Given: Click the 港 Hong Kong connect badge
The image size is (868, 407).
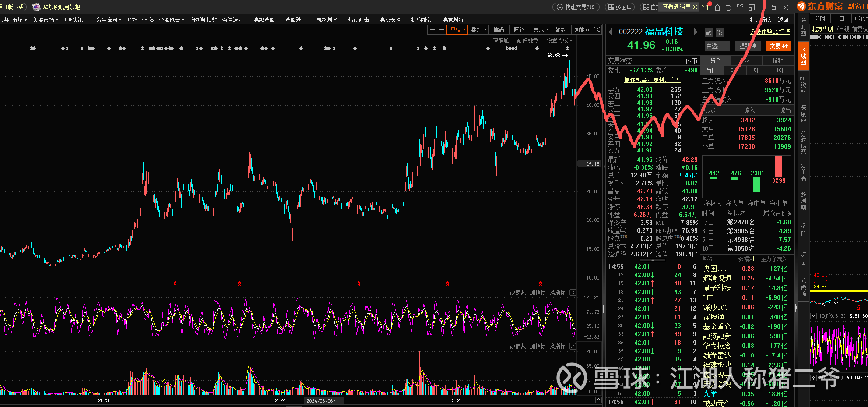Looking at the screenshot, I should (x=720, y=32).
